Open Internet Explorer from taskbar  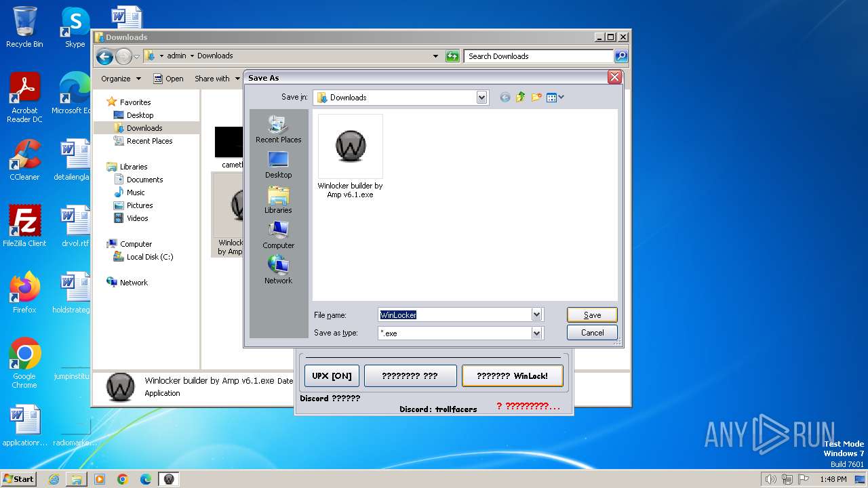(x=54, y=479)
